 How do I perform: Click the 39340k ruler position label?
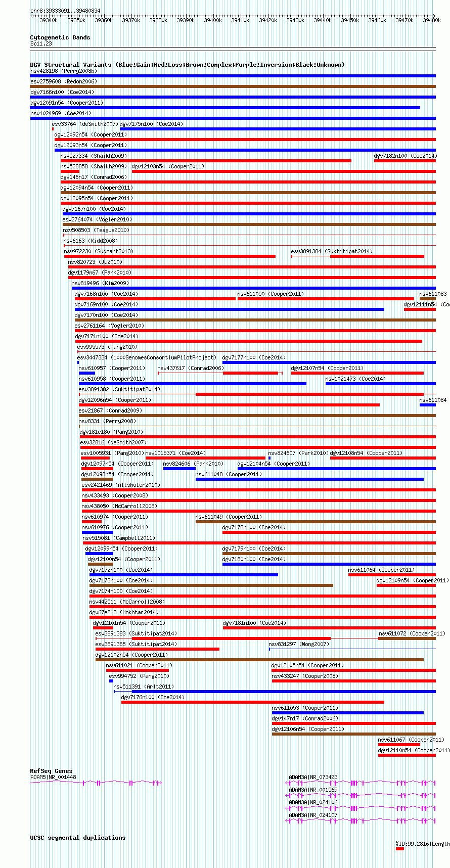pos(49,20)
